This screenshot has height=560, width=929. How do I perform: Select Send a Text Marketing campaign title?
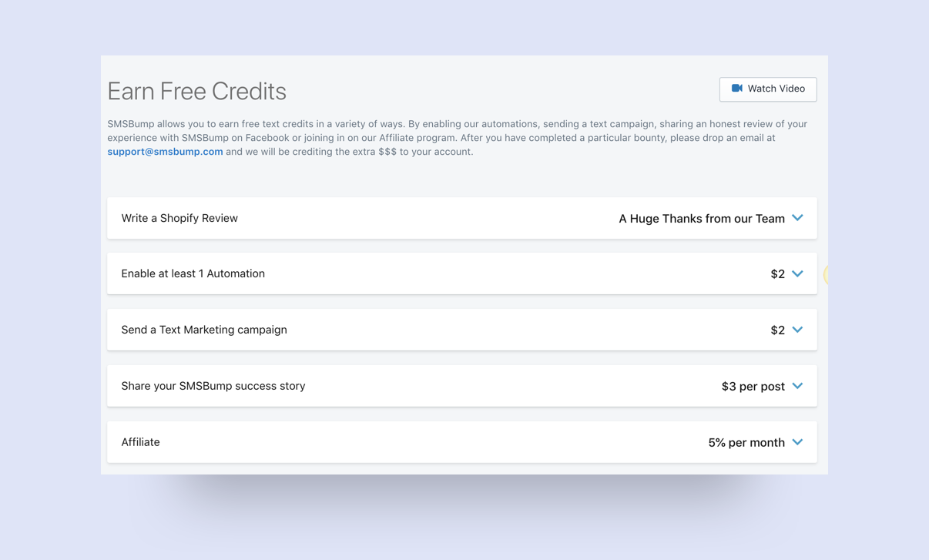click(204, 330)
